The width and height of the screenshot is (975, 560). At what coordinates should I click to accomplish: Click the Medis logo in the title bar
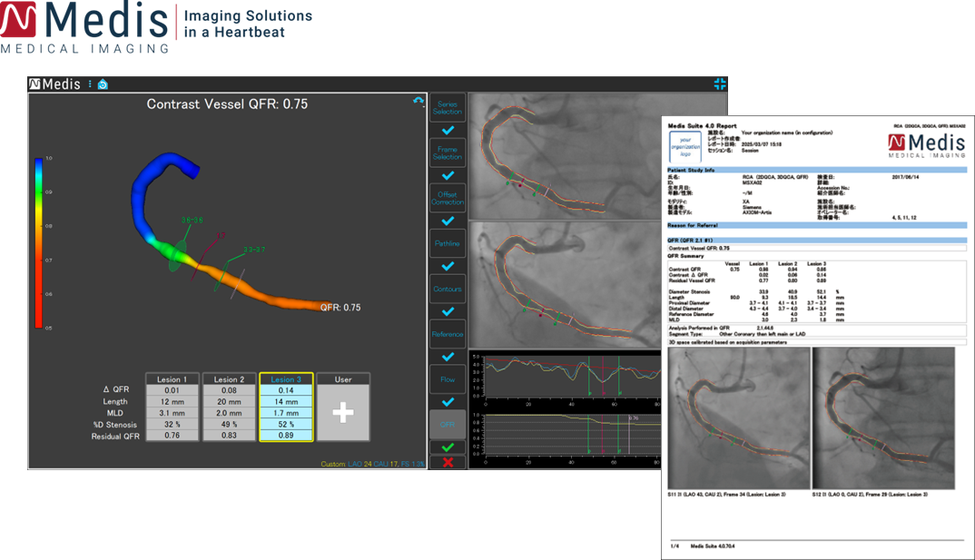(55, 84)
